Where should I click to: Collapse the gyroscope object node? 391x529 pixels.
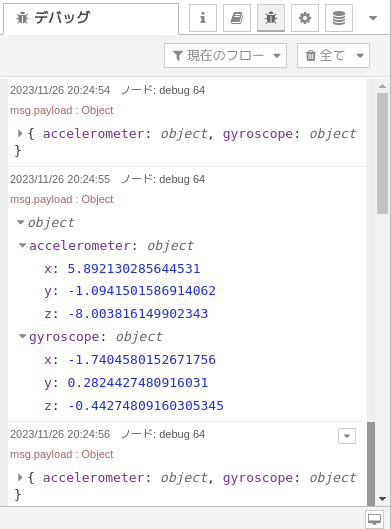(23, 336)
